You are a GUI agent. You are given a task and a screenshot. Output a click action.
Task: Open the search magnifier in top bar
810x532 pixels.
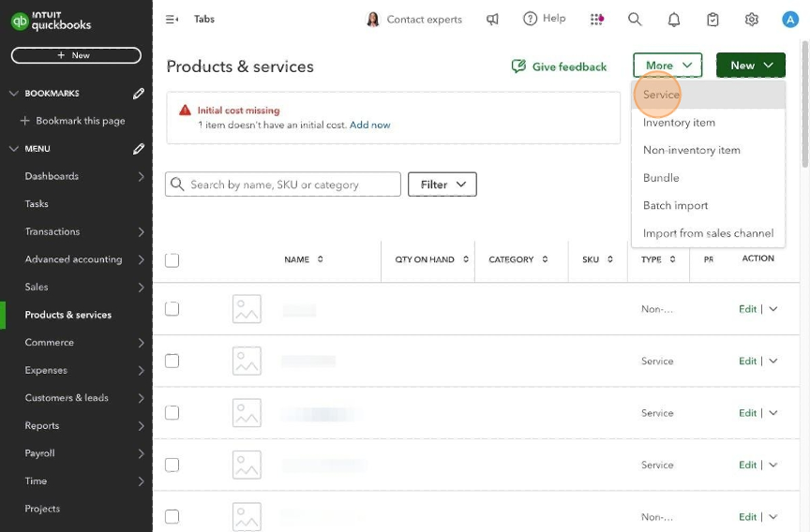[635, 19]
